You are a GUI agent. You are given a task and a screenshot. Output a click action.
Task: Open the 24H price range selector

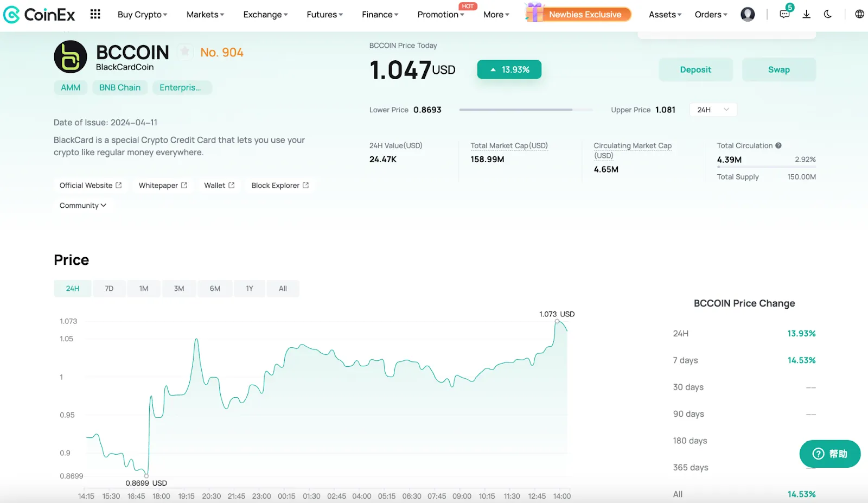coord(713,110)
